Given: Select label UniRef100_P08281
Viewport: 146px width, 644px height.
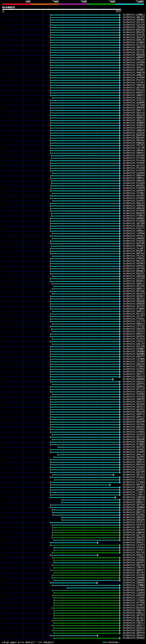Looking at the screenshot, I should pos(134,429).
